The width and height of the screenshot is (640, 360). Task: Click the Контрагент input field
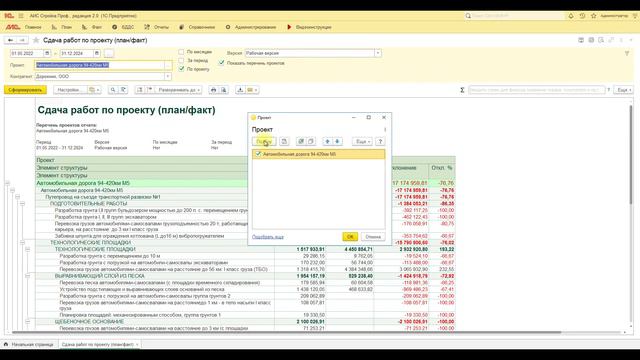click(100, 76)
